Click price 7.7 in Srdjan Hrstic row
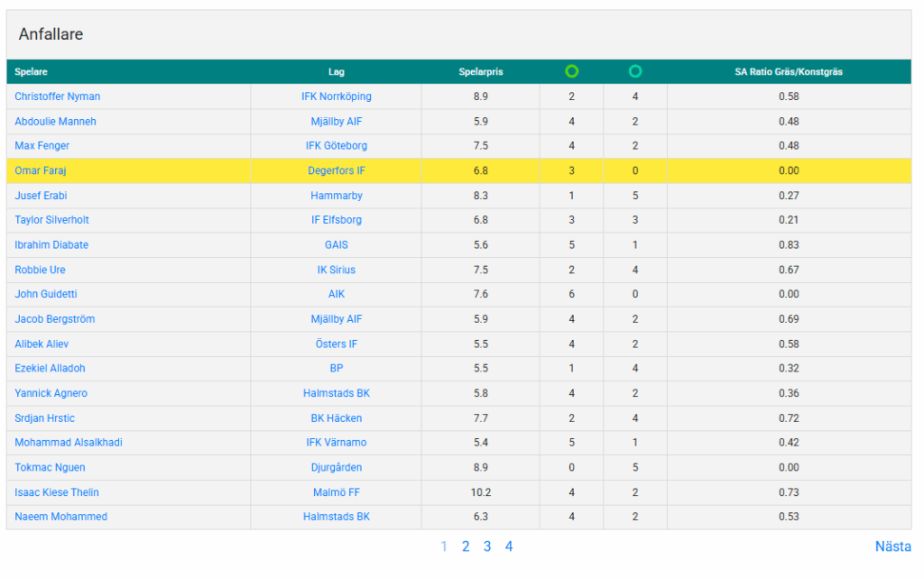924x578 pixels. tap(481, 417)
